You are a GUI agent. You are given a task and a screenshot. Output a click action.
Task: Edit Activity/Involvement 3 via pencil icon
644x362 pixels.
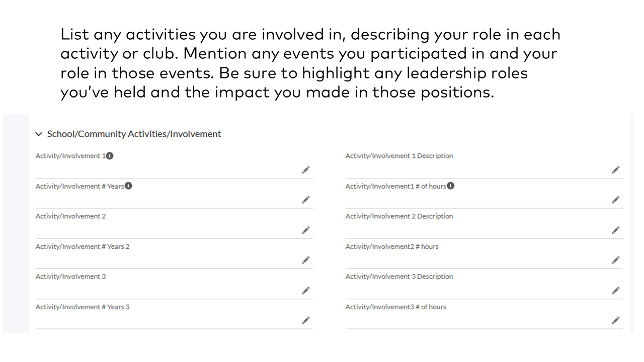306,290
